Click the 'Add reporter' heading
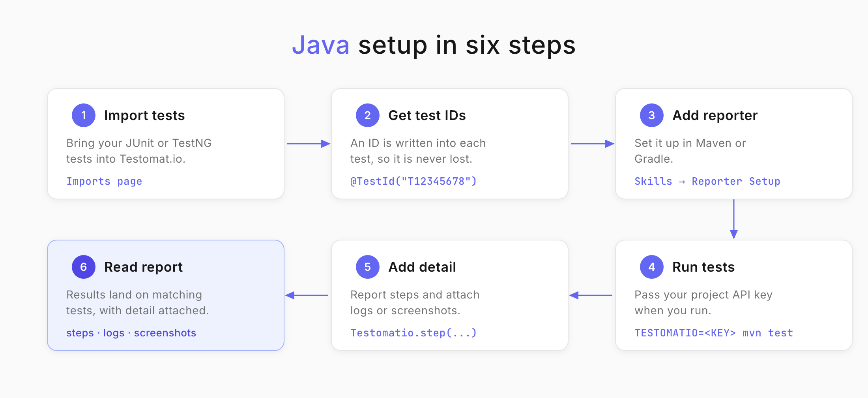Screen dimensions: 868x398 [715, 115]
